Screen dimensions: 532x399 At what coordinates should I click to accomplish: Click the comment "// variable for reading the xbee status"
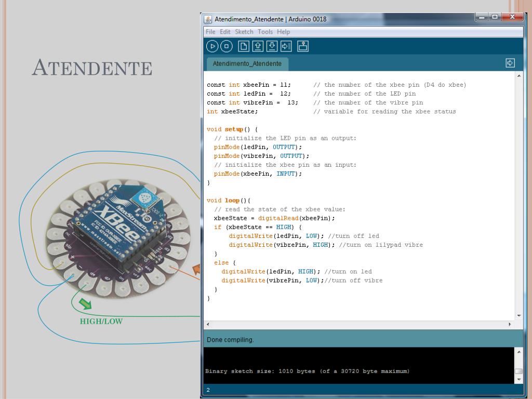pos(385,111)
